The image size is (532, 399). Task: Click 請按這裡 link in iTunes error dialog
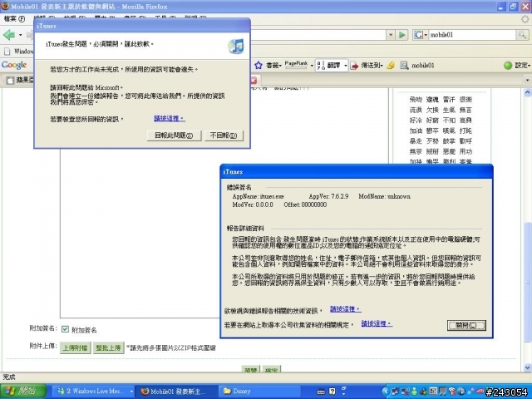tap(170, 118)
